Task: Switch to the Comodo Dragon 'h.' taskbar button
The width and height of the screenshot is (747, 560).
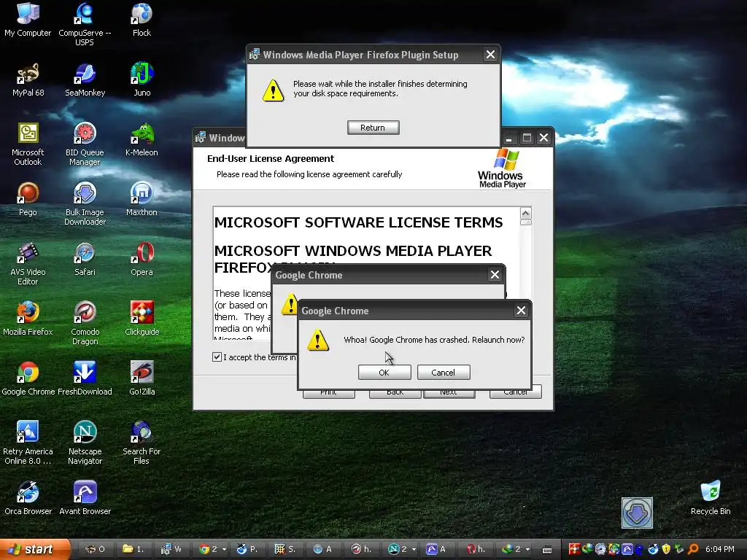Action: pyautogui.click(x=362, y=550)
